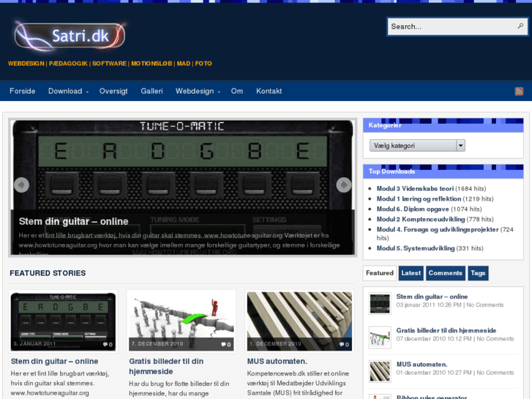This screenshot has height=399, width=532.
Task: Open the MUS automaten story thumbnail
Action: (x=299, y=321)
